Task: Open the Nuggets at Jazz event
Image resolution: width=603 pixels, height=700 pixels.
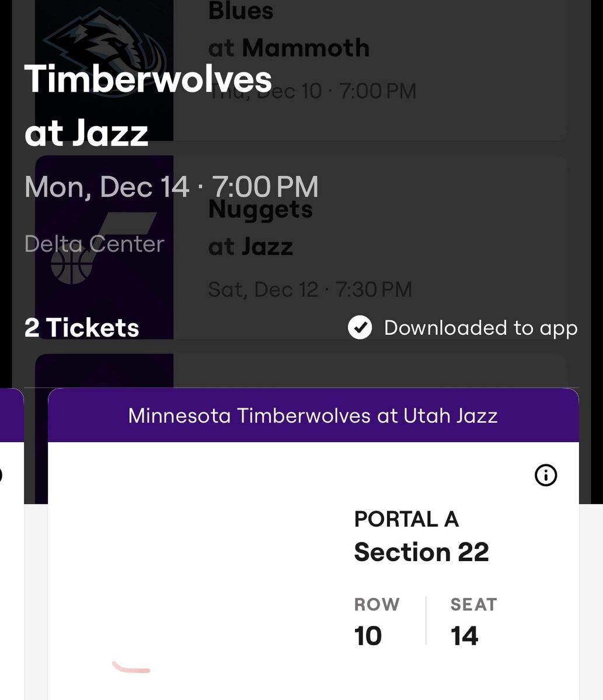Action: (x=302, y=247)
